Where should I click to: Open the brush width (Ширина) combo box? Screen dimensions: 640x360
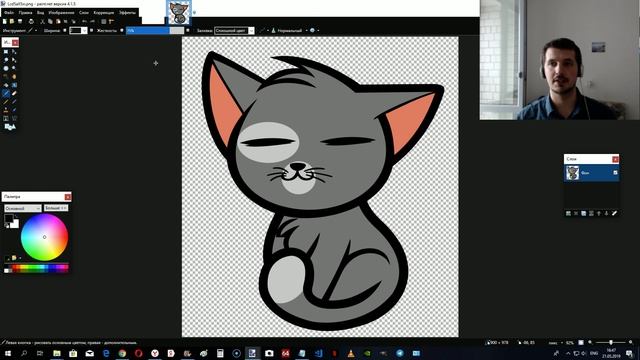(78, 31)
